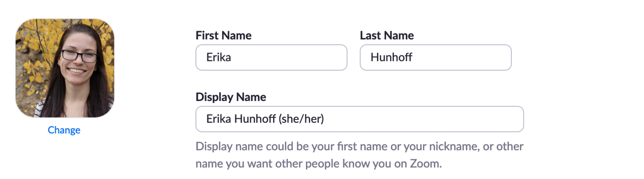The image size is (644, 179).
Task: Place cursor on the text "Erika" in First Name
Action: (x=219, y=58)
